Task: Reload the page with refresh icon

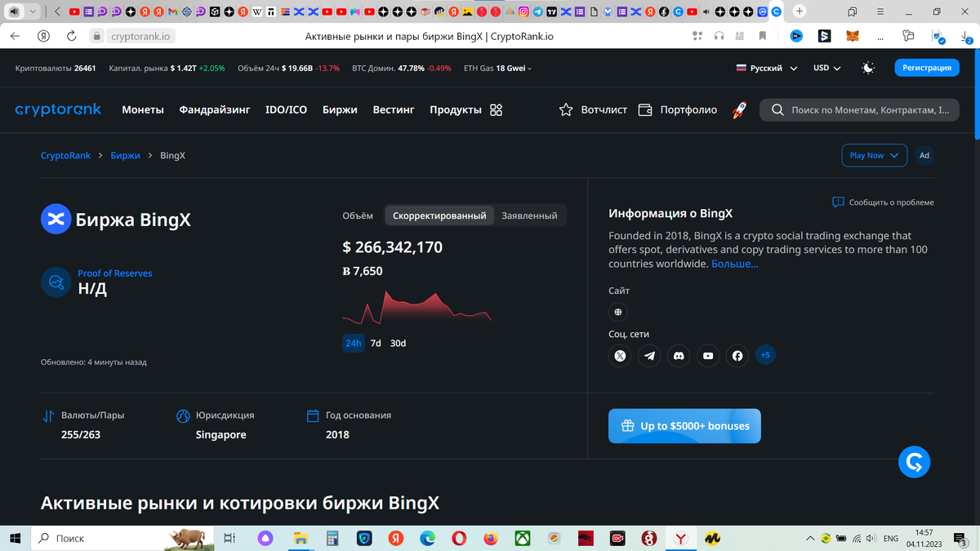Action: tap(71, 36)
